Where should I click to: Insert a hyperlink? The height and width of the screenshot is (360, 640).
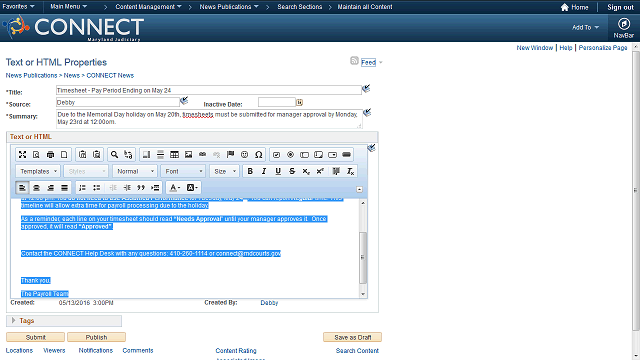(202, 155)
